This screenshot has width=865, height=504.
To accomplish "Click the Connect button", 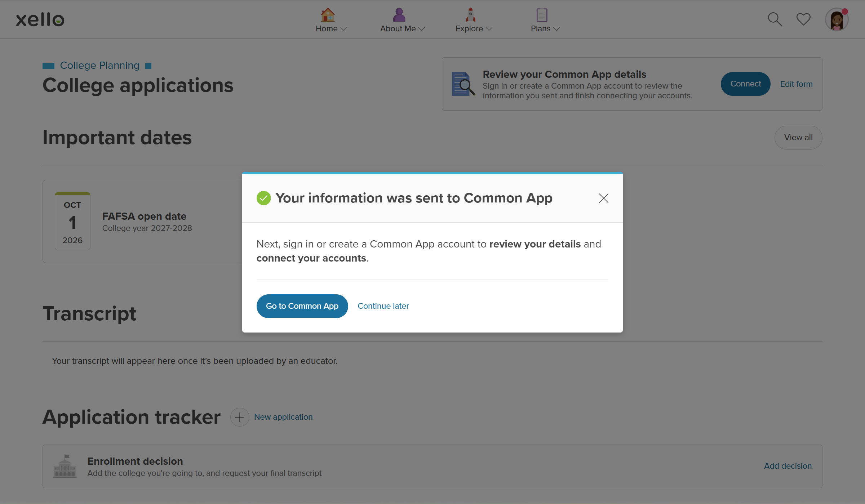I will tap(745, 84).
